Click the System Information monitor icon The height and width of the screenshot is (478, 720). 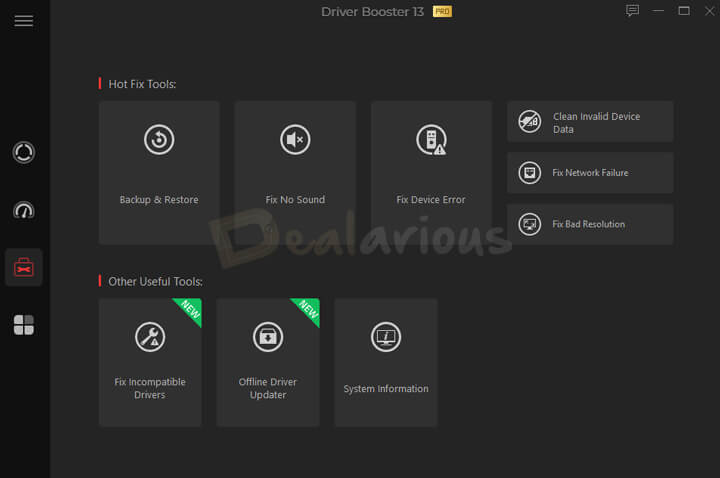[386, 337]
